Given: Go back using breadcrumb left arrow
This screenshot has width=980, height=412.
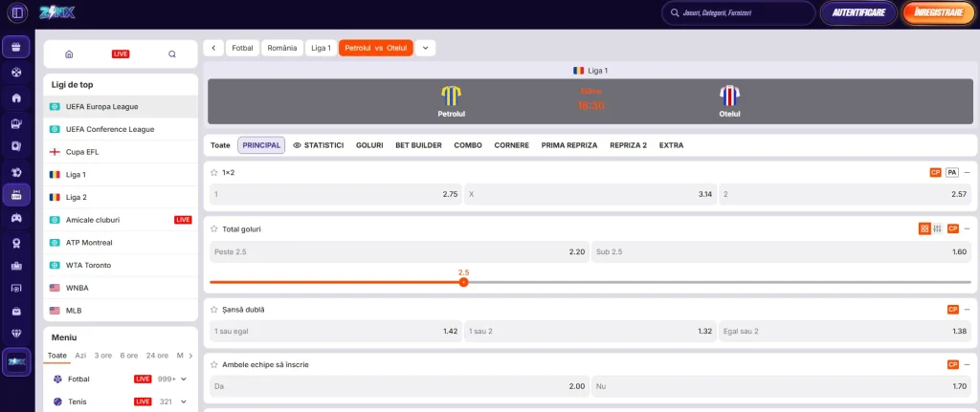Looking at the screenshot, I should 213,48.
